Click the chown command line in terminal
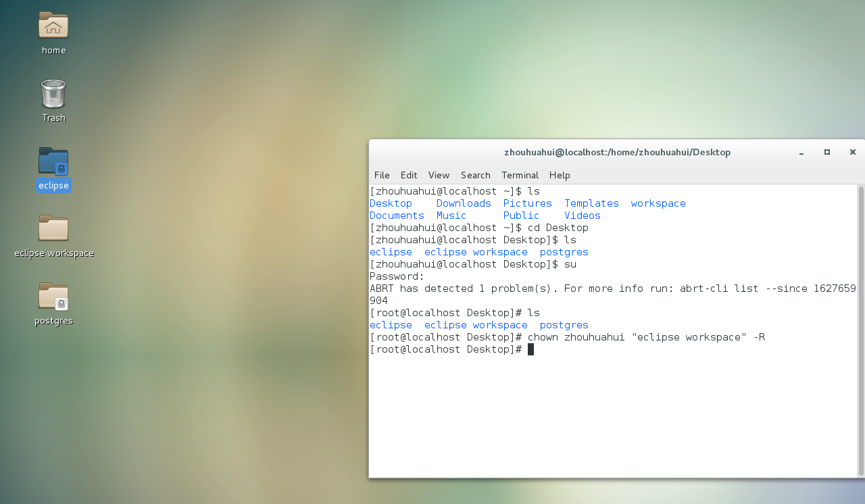The height and width of the screenshot is (504, 865). point(645,337)
